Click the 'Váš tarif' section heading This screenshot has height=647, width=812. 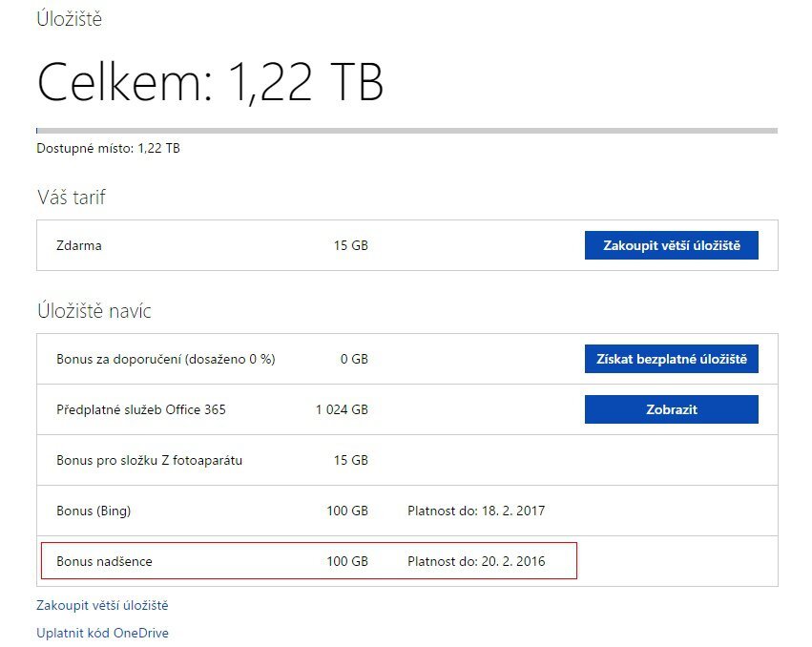pyautogui.click(x=72, y=198)
